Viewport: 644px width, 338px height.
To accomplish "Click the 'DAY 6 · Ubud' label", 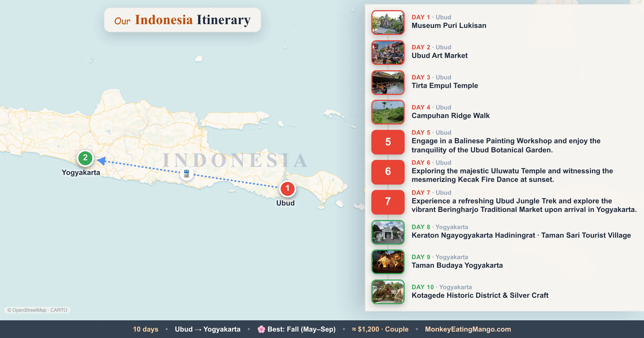I will pos(431,163).
